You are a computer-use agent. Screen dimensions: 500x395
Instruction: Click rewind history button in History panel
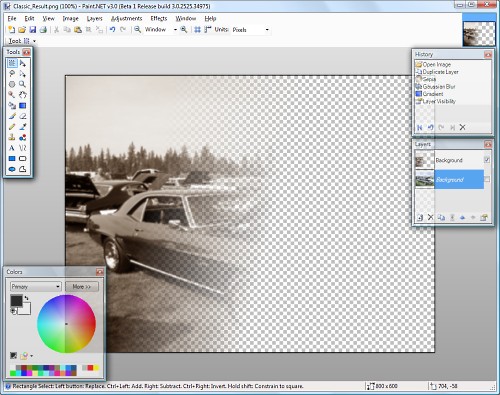coord(420,127)
